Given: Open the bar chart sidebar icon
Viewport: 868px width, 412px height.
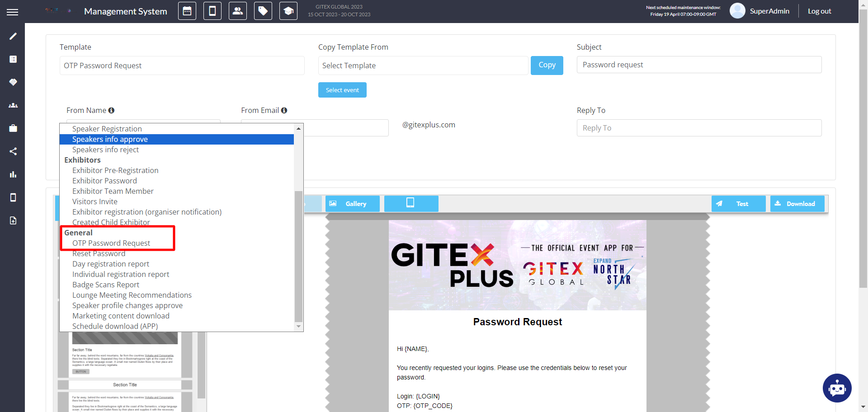Looking at the screenshot, I should [13, 174].
